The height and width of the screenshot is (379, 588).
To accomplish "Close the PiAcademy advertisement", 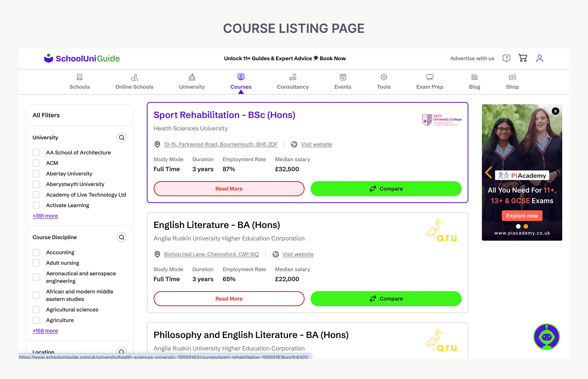I will pyautogui.click(x=556, y=111).
